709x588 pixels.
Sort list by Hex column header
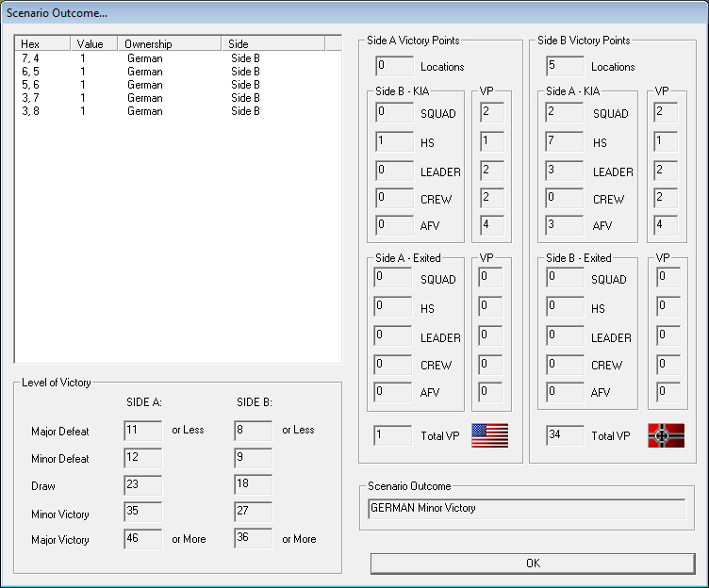(x=42, y=44)
